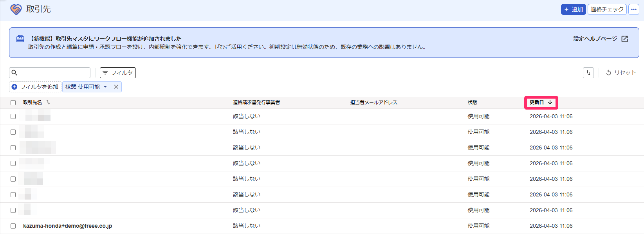Click the 取引先 page title

pyautogui.click(x=38, y=9)
